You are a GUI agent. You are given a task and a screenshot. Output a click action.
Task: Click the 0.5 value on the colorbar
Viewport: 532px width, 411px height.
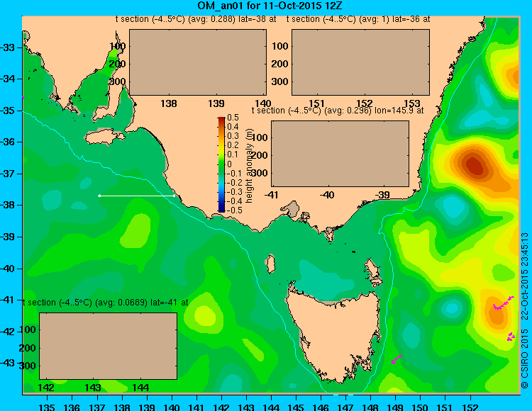[x=233, y=118]
